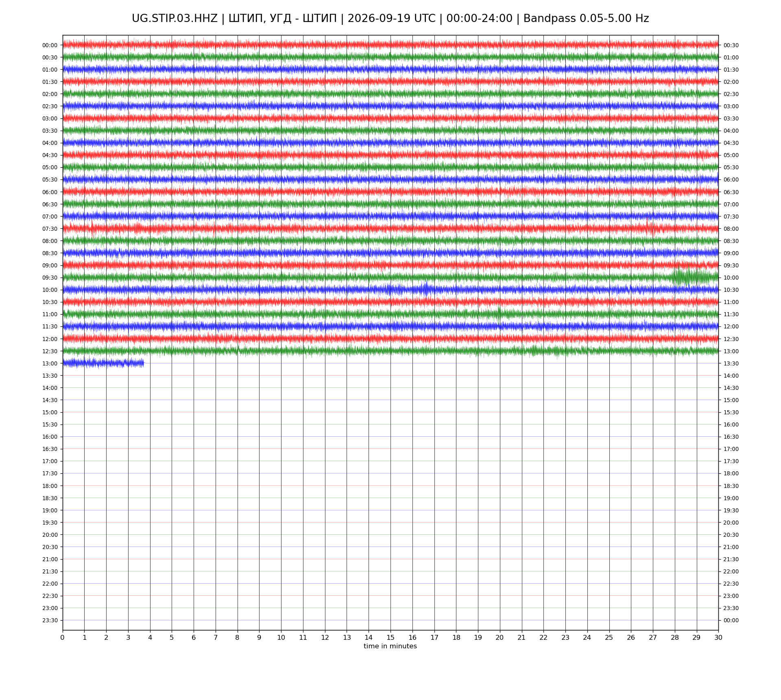Select left-axis row label 21:00

click(50, 559)
